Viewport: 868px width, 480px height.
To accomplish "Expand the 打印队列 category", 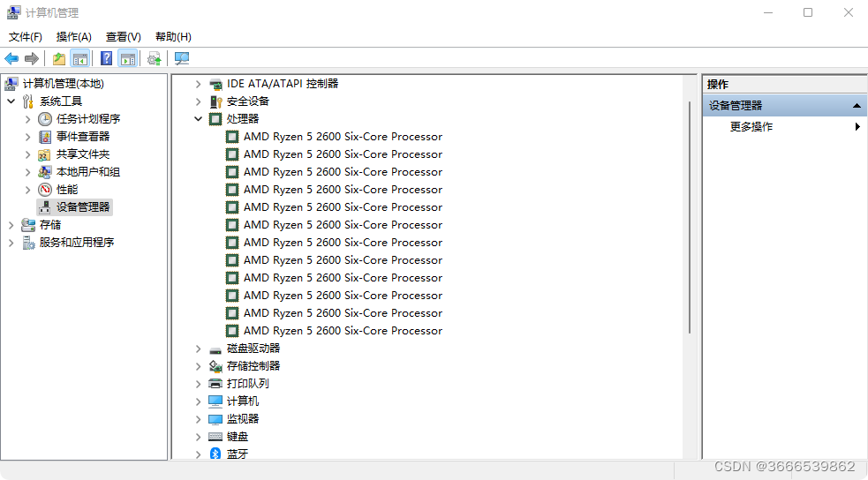I will 198,384.
